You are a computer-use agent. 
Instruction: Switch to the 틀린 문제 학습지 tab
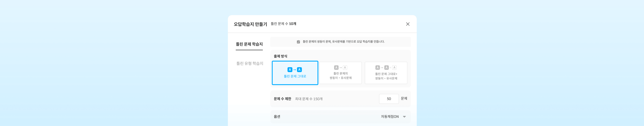point(249,44)
